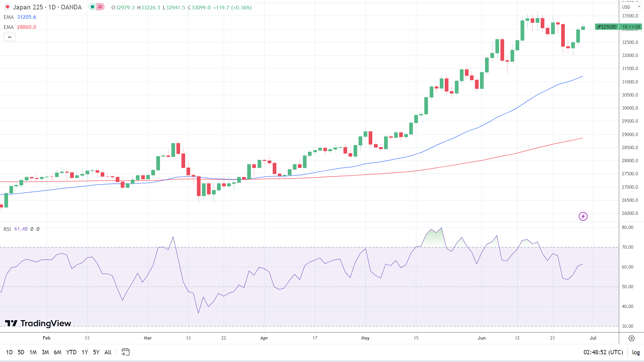The width and height of the screenshot is (644, 362).
Task: Click the open value O32979.3
Action: point(123,7)
